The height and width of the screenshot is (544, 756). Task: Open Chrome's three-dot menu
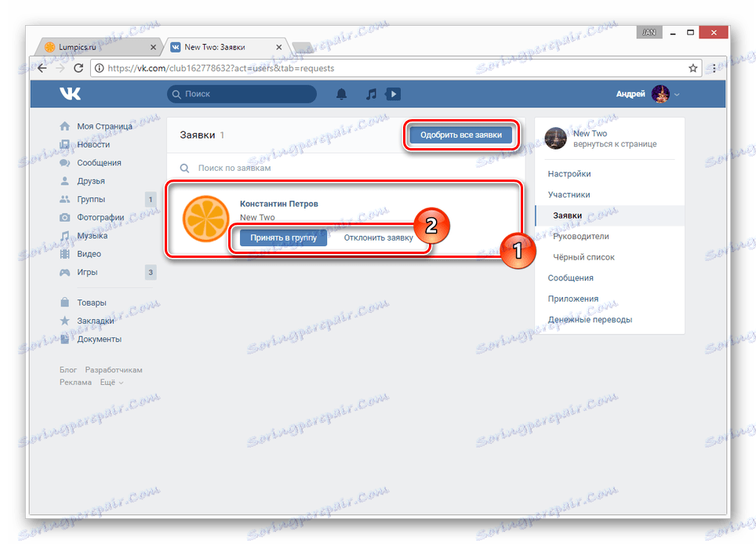coord(714,68)
